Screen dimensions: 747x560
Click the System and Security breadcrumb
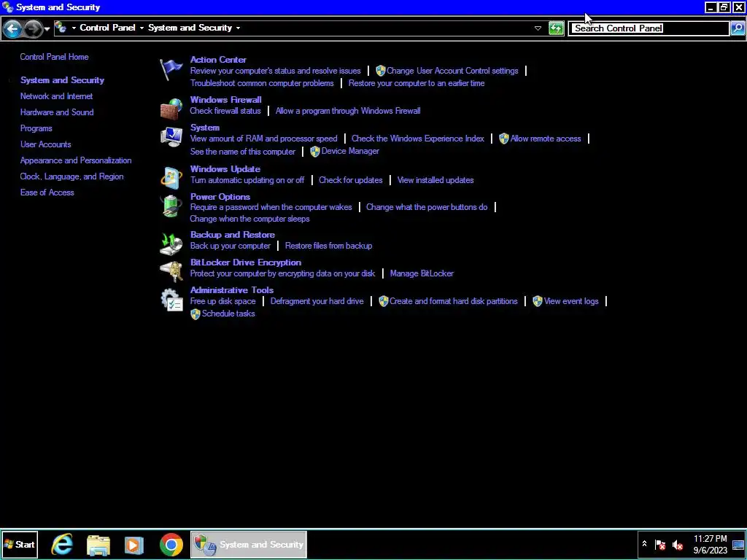[190, 28]
